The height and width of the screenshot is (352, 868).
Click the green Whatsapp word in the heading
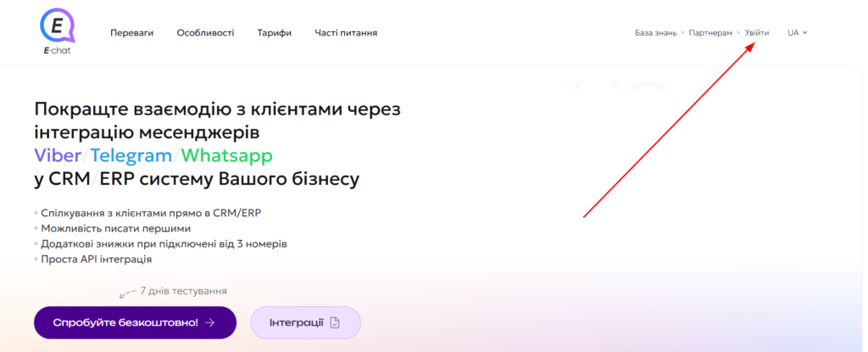coord(226,156)
